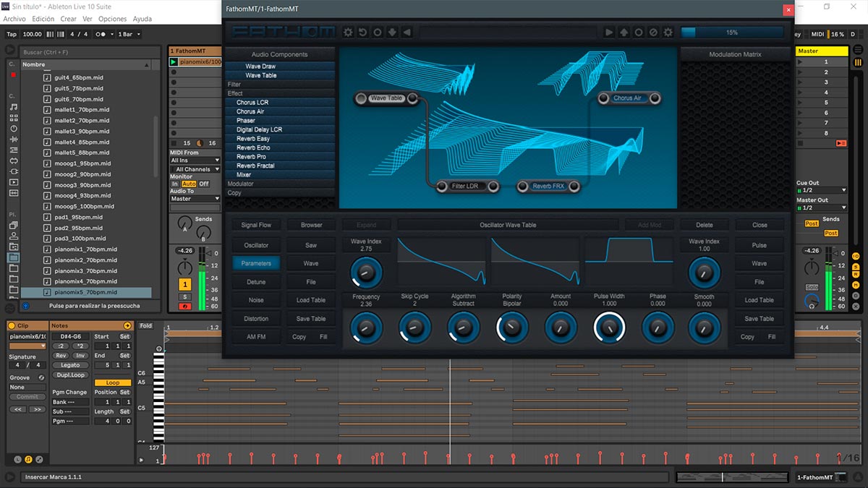Open the Edición menu
This screenshot has width=868, height=488.
(43, 19)
